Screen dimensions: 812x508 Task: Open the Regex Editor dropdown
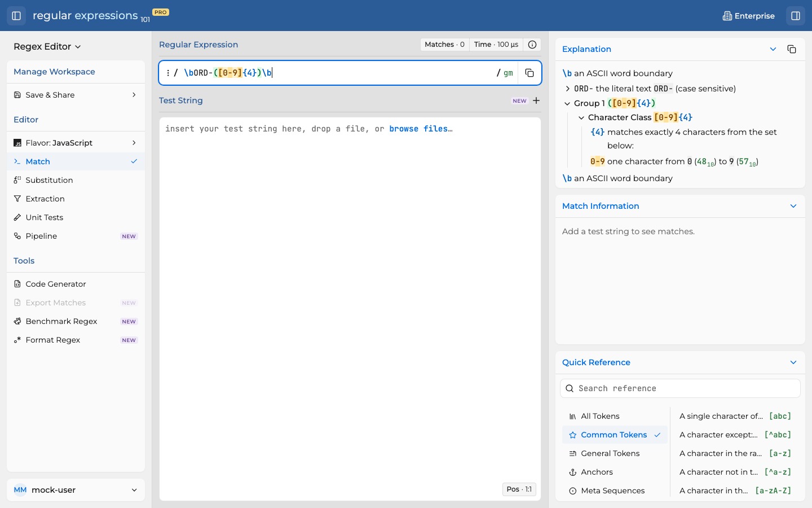pos(47,46)
